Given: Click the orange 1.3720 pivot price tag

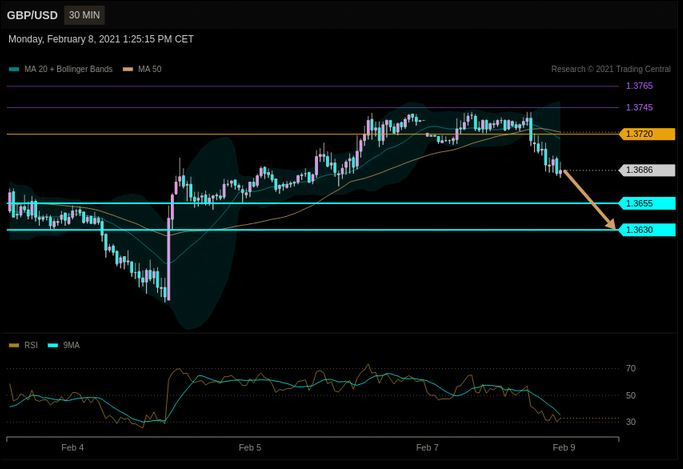Looking at the screenshot, I should tap(647, 134).
